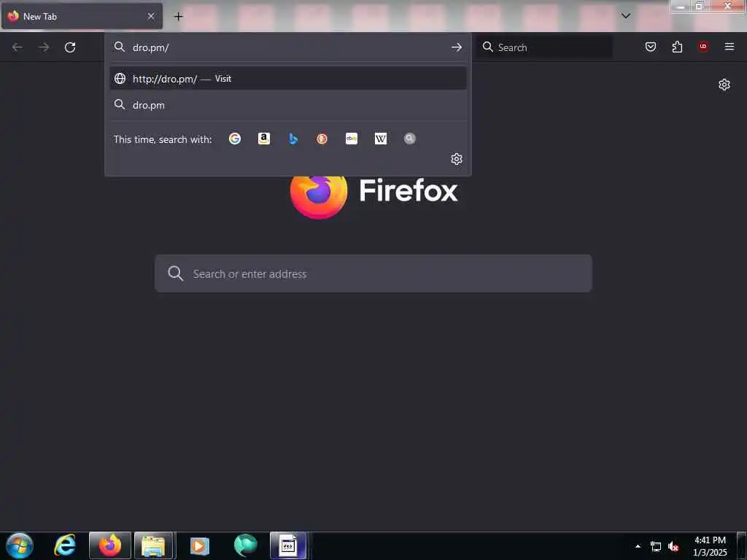This screenshot has height=560, width=747.
Task: Open Save to Pocket icon
Action: pyautogui.click(x=651, y=47)
